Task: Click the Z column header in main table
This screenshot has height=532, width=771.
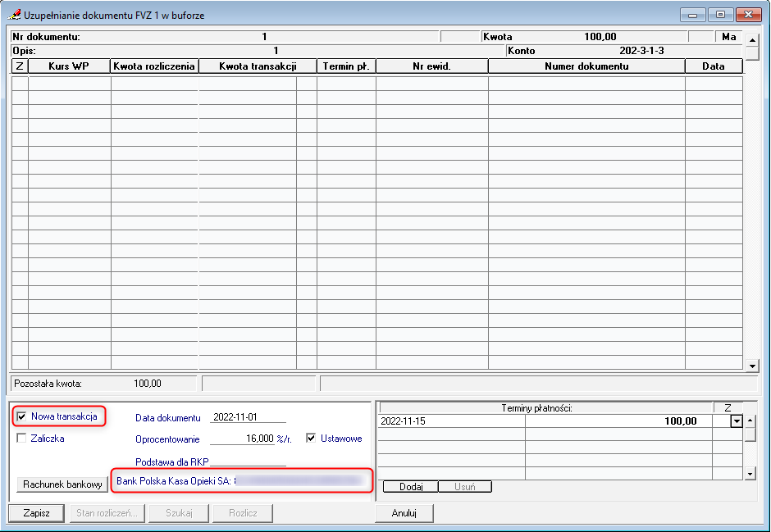Action: [20, 66]
